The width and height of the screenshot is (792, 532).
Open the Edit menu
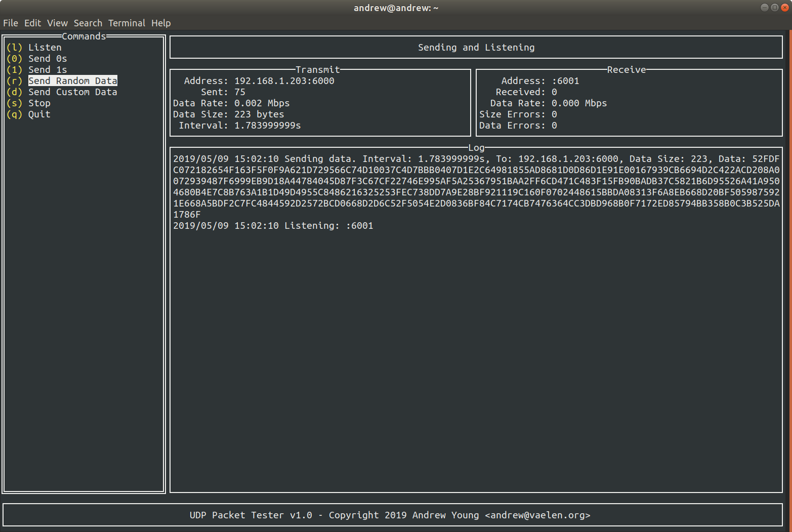click(33, 23)
